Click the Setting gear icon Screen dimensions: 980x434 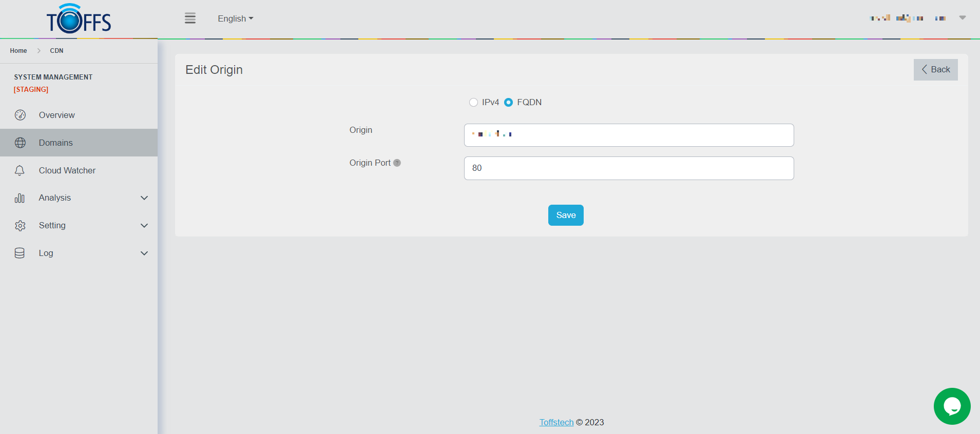(x=20, y=226)
